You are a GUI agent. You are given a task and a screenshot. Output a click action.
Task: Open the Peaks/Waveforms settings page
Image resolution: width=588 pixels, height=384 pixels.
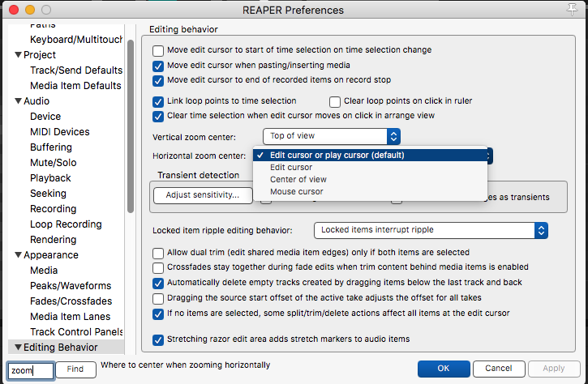pyautogui.click(x=71, y=286)
